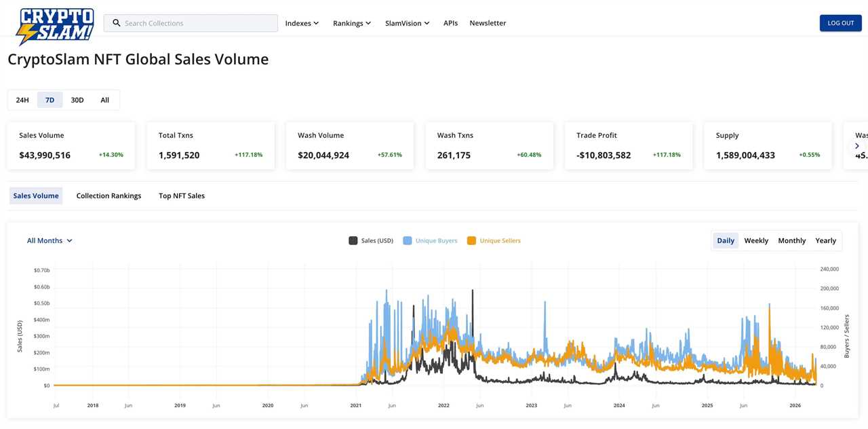Click the search magnifier icon
This screenshot has width=868, height=429.
tap(117, 23)
